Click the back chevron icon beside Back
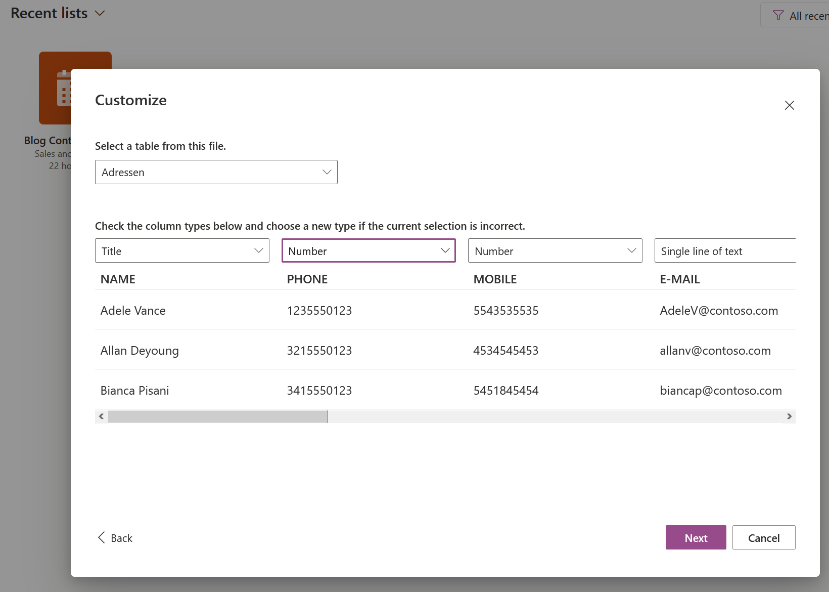Image resolution: width=829 pixels, height=592 pixels. tap(101, 538)
